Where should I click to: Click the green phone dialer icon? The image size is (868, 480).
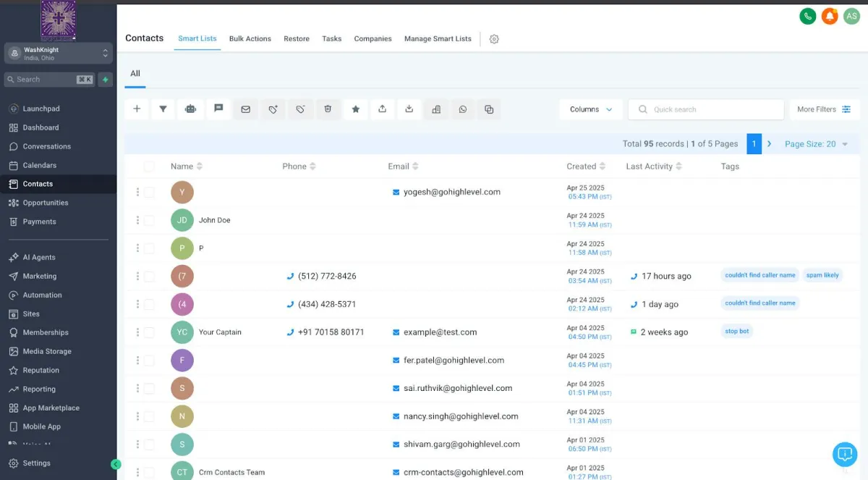[x=807, y=16]
